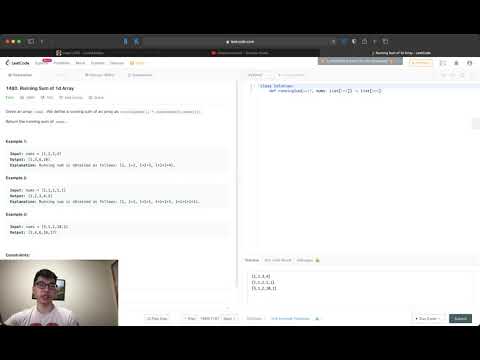Open the language selector dropdown
480x360 pixels.
tap(260, 75)
